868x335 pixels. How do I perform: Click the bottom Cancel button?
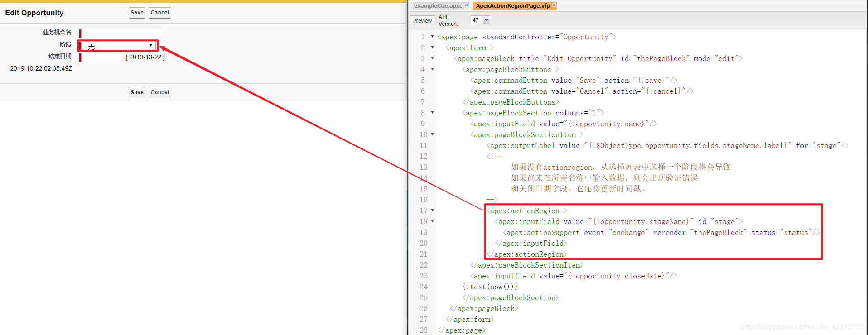coord(160,92)
